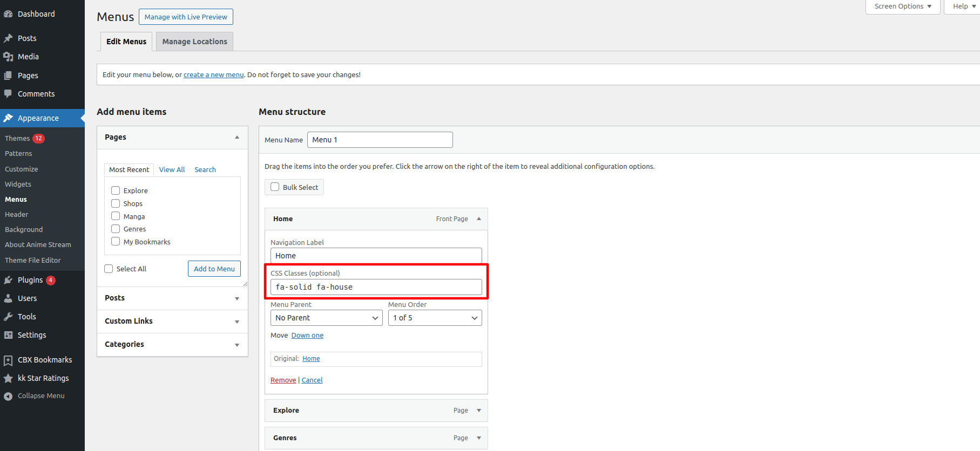
Task: Click the Posts pushpin icon
Action: pyautogui.click(x=8, y=38)
